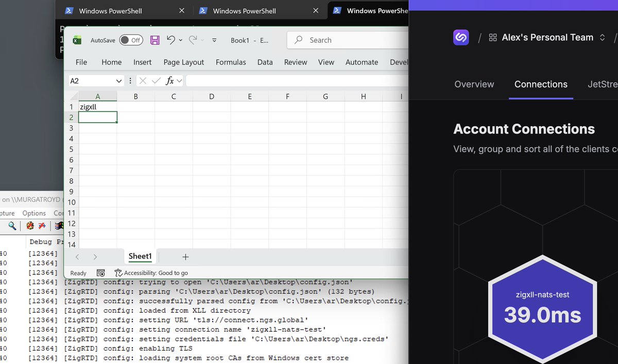Click the Ready status text in Excel
Image resolution: width=618 pixels, height=364 pixels.
tap(78, 273)
